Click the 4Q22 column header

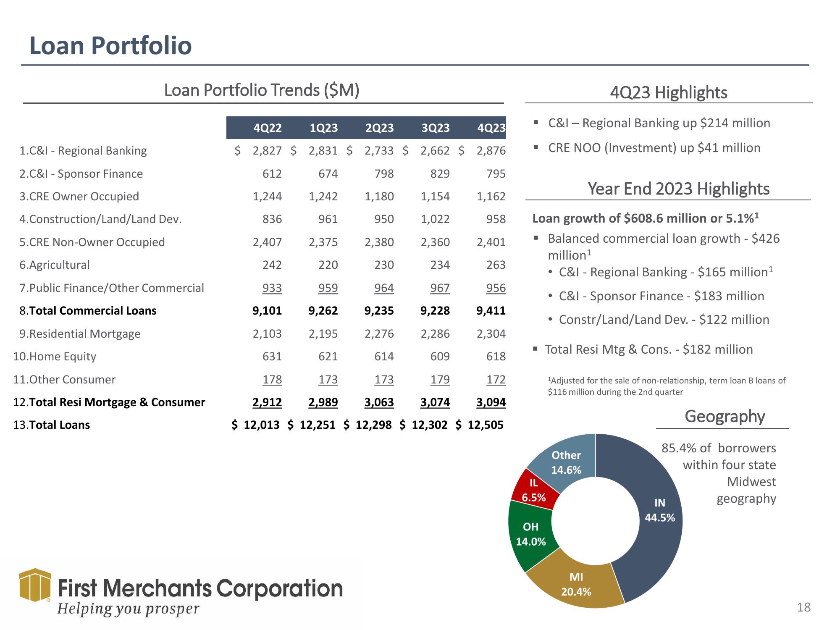[268, 128]
